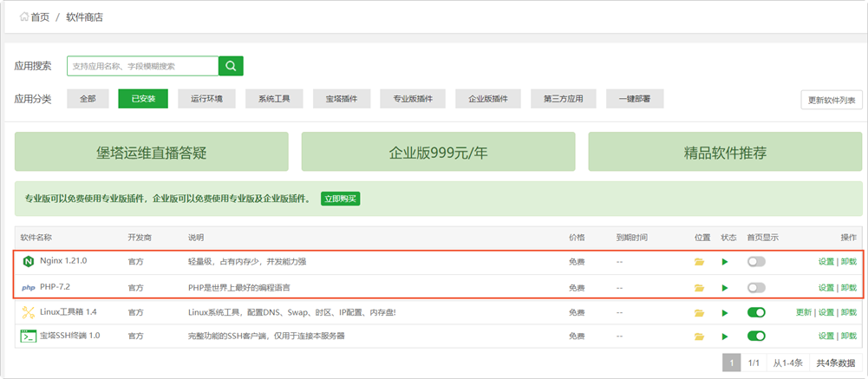Click PHP-7.2 software name

click(x=55, y=288)
